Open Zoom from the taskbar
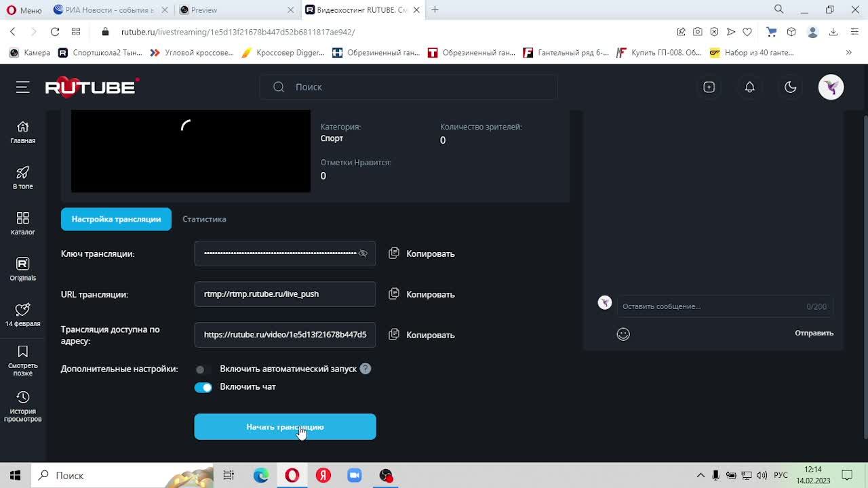The width and height of the screenshot is (868, 488). coord(355,475)
